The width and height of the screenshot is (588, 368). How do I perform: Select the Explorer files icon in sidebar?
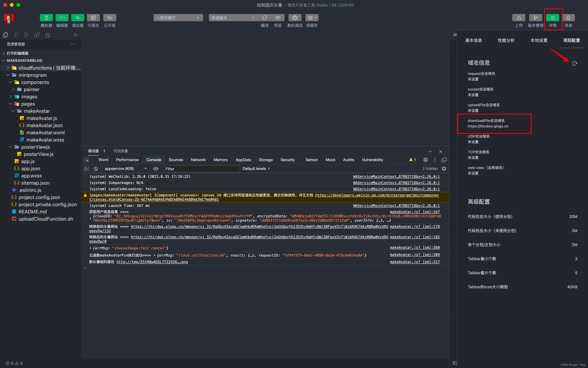point(5,35)
